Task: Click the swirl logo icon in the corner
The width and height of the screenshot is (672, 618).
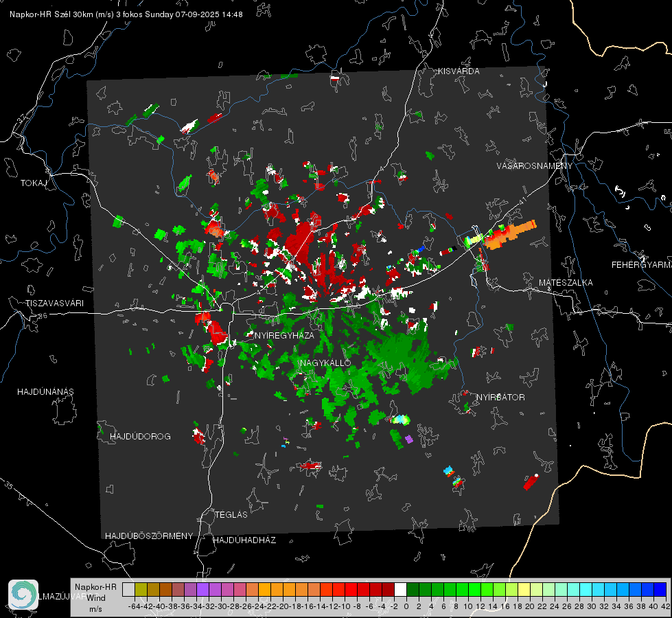Action: (23, 595)
